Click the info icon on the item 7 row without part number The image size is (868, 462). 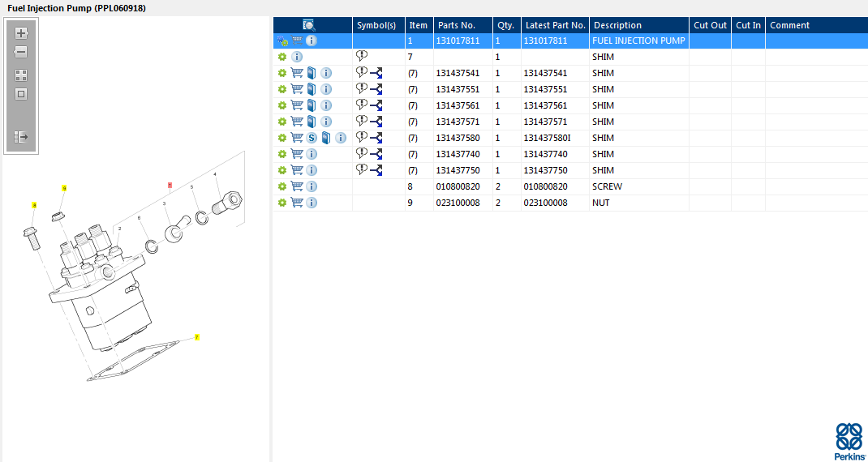point(297,57)
